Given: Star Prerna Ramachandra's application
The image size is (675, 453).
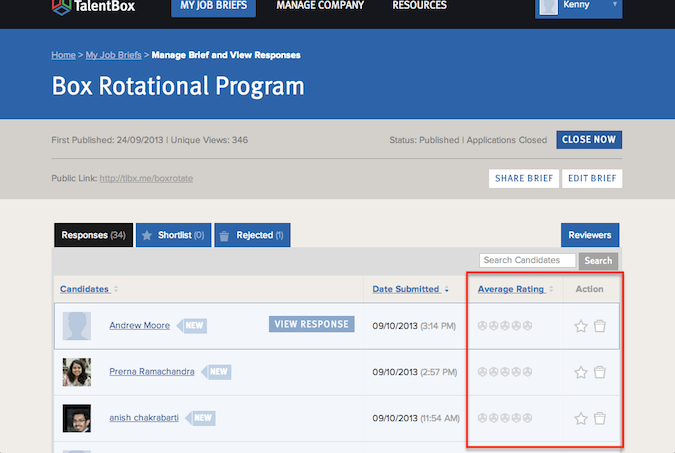Looking at the screenshot, I should pos(581,372).
